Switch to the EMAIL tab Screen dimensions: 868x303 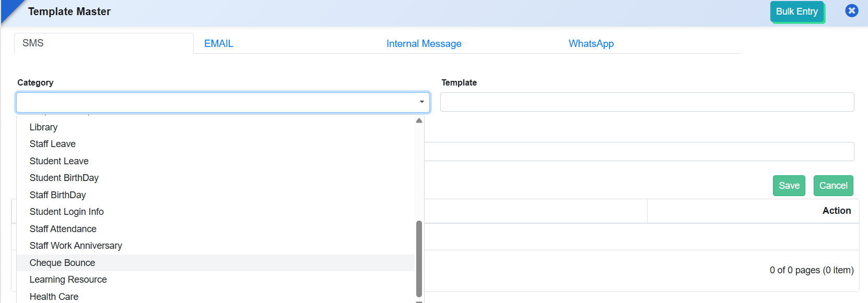coord(218,44)
